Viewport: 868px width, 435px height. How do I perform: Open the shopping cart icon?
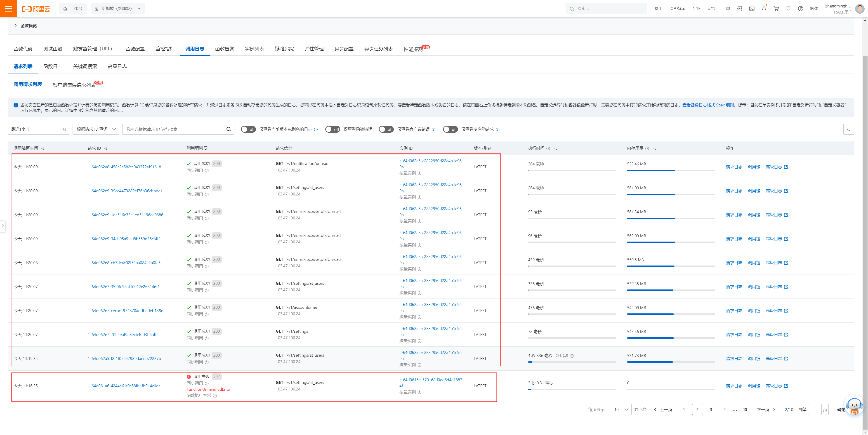tap(776, 9)
